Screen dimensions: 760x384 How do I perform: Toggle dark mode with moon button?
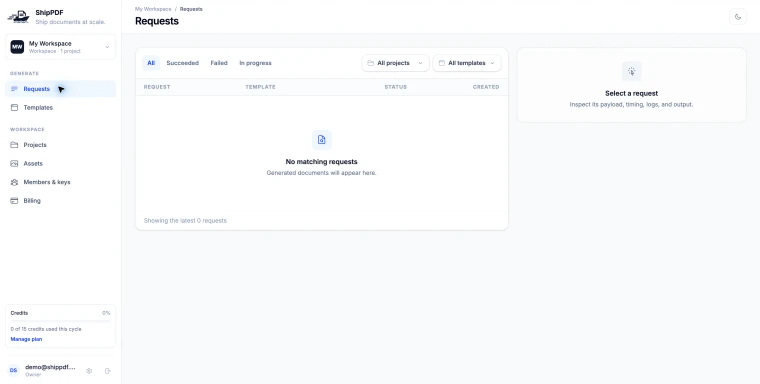[x=738, y=16]
